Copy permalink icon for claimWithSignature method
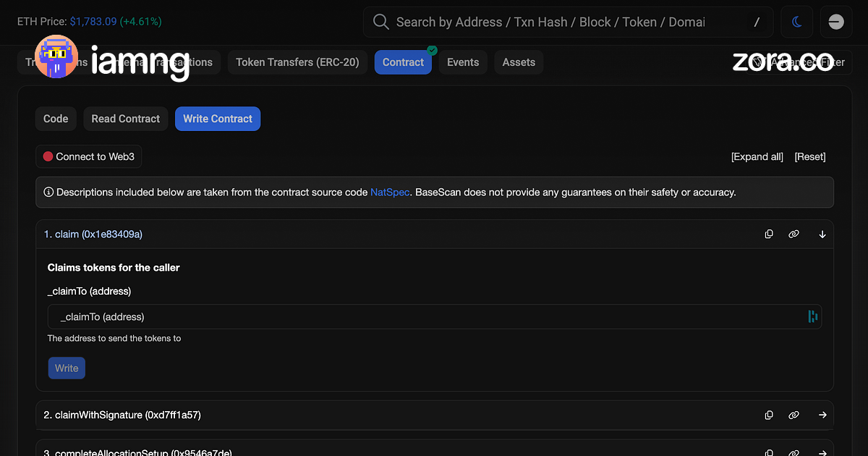The width and height of the screenshot is (868, 456). point(793,415)
